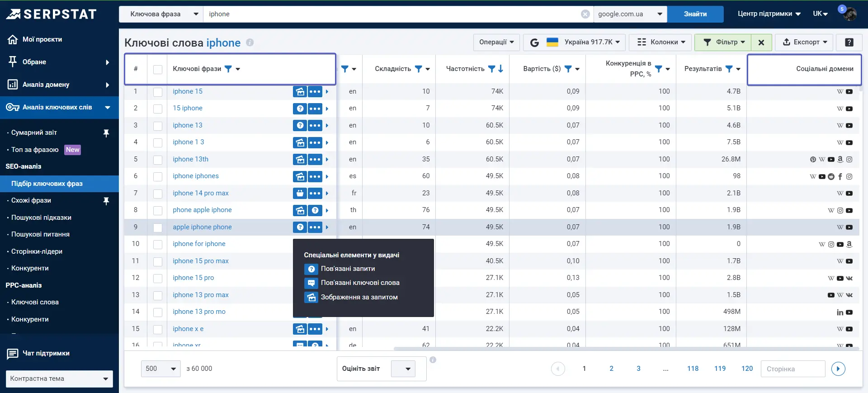Check the iphone 15 pro max checkbox
Screen dimensions: 868x393
(158, 261)
